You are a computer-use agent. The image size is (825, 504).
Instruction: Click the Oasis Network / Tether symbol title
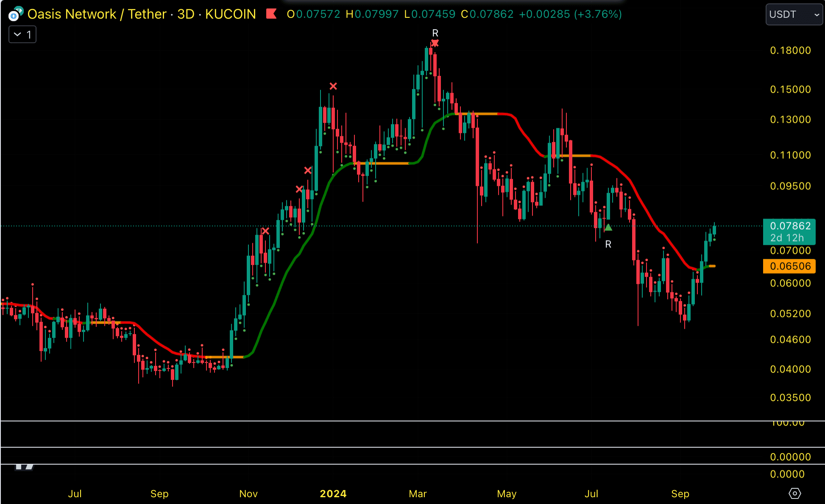tap(97, 14)
